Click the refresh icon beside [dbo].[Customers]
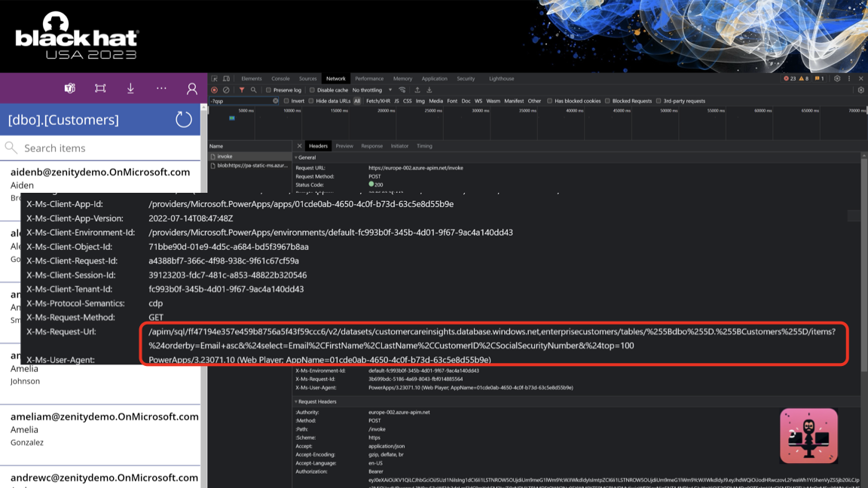Screen dimensions: 868x488 click(183, 120)
